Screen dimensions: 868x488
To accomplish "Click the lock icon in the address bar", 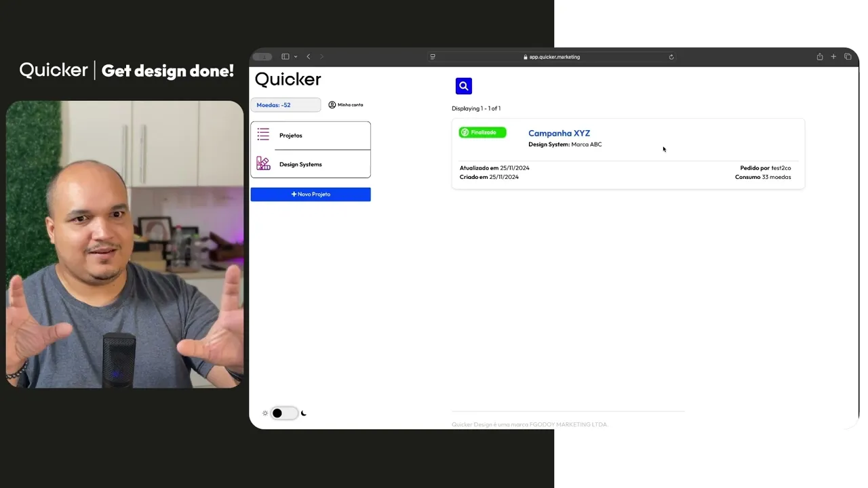I will pos(526,57).
